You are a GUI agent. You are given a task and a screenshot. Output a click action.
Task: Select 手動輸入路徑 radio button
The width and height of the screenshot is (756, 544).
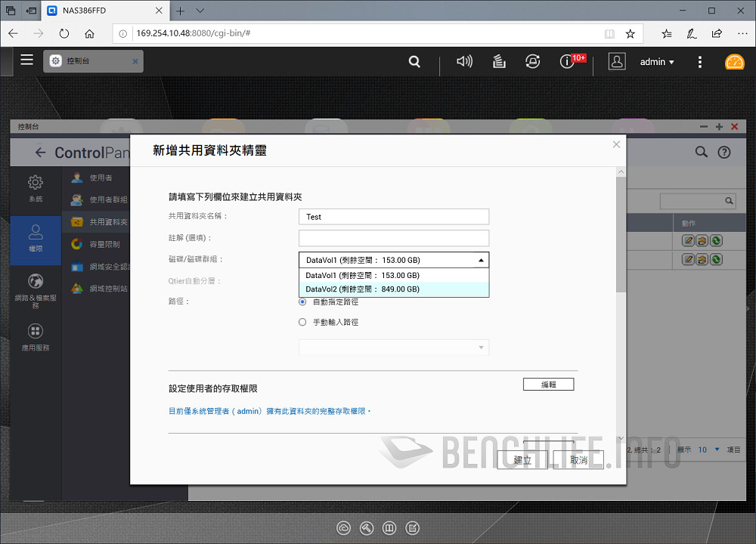pos(303,322)
